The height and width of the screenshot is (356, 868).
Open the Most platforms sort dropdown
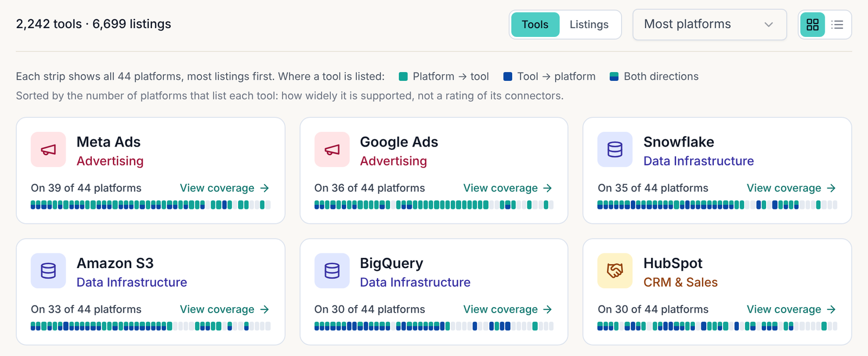click(710, 24)
